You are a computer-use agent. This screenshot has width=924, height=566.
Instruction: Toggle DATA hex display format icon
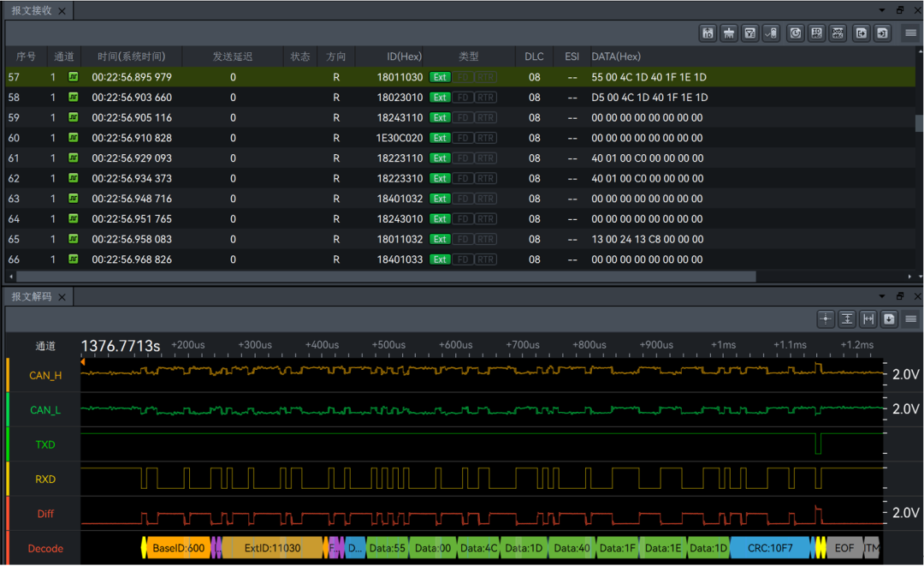tap(838, 33)
